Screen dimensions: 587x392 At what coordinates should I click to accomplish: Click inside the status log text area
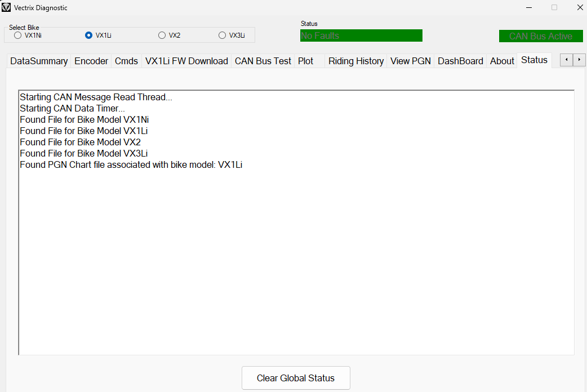[296, 253]
